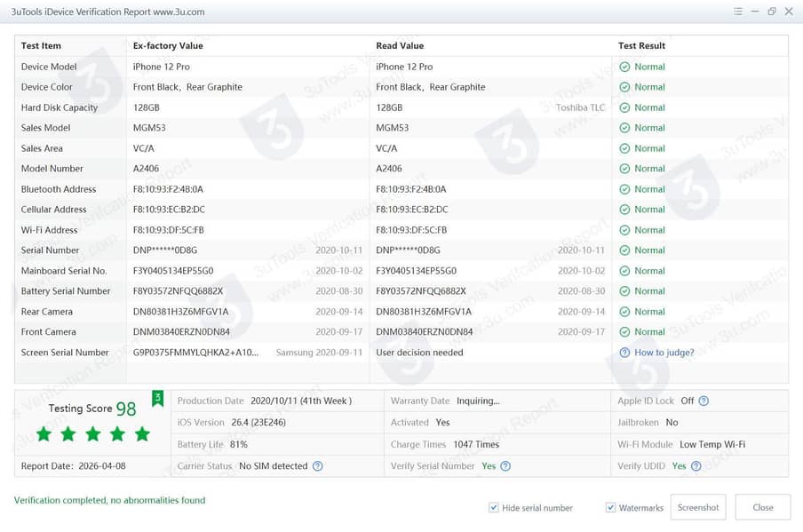Click the green check icon for Front Camera
Screen dimensions: 803x532
tap(624, 332)
